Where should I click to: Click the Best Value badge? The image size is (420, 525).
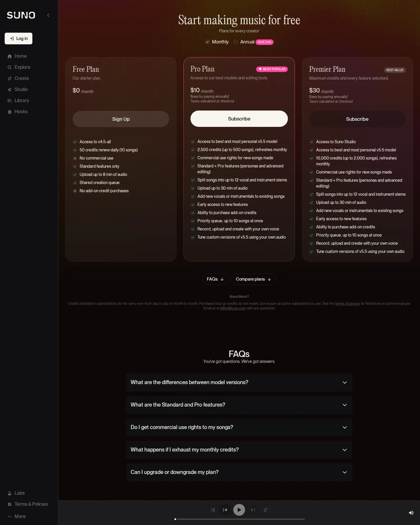[395, 70]
